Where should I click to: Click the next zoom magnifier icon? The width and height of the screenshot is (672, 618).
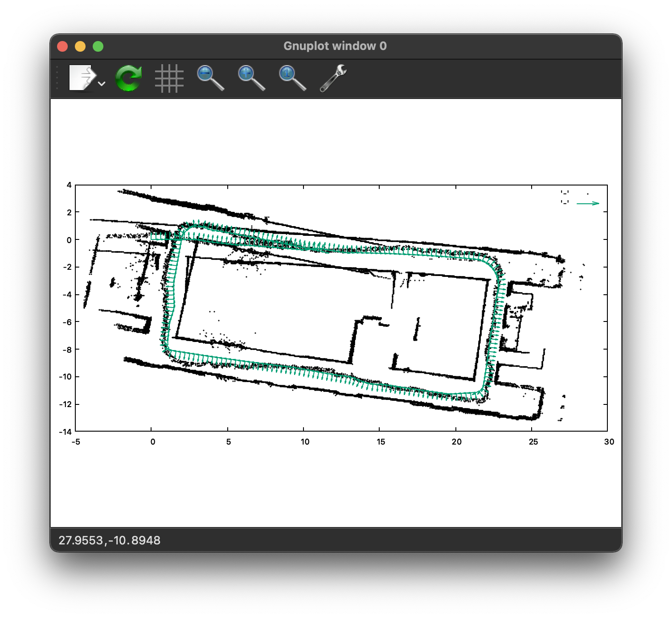(251, 78)
